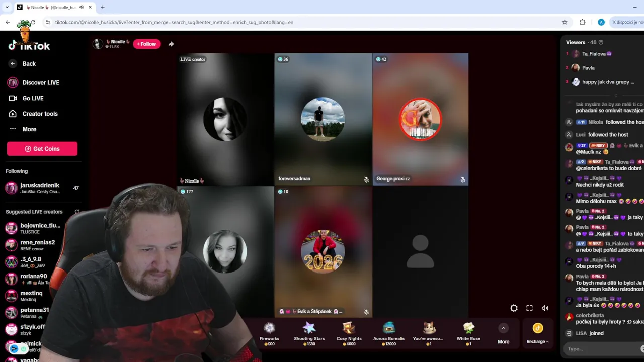Select top viewer Ta_Fialova
The height and width of the screenshot is (362, 644).
597,54
